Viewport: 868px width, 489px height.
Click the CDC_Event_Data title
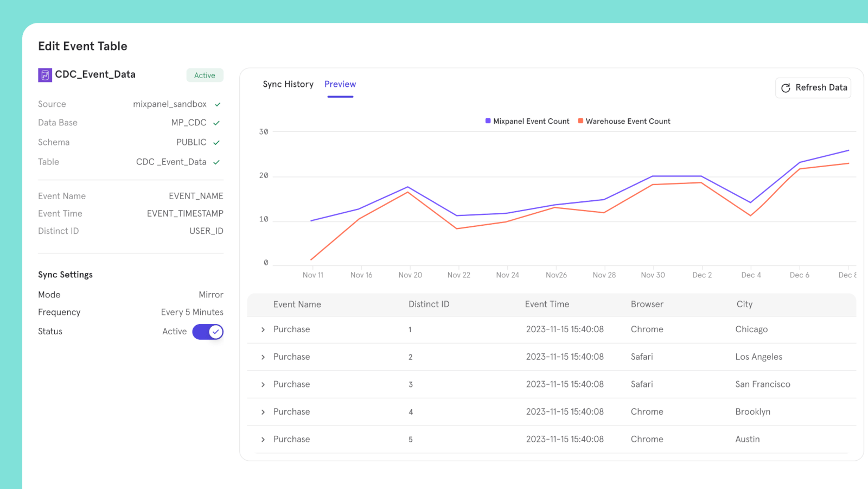[x=95, y=74]
